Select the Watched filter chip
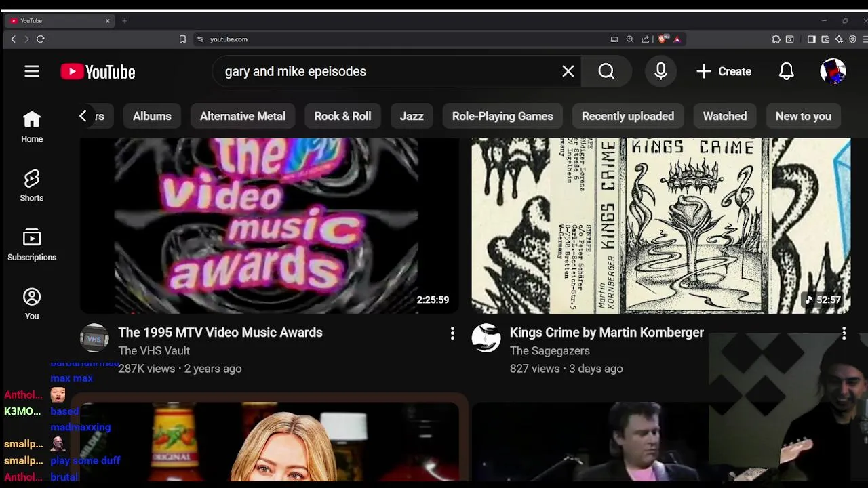 (725, 116)
